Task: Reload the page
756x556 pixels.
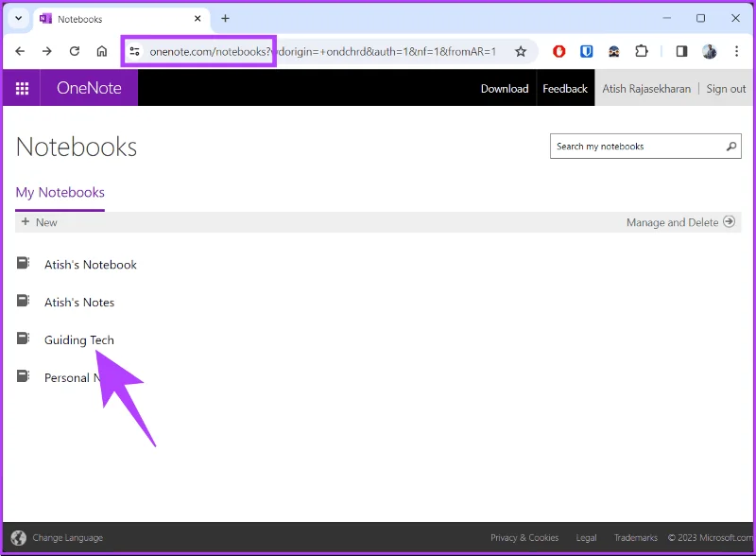Action: tap(75, 51)
